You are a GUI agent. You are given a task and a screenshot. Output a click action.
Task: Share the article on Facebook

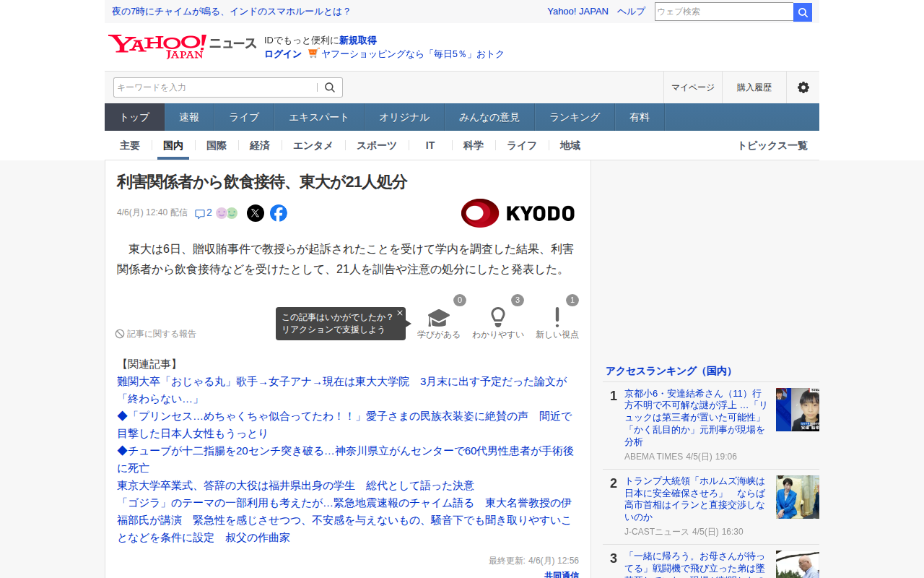click(x=279, y=213)
